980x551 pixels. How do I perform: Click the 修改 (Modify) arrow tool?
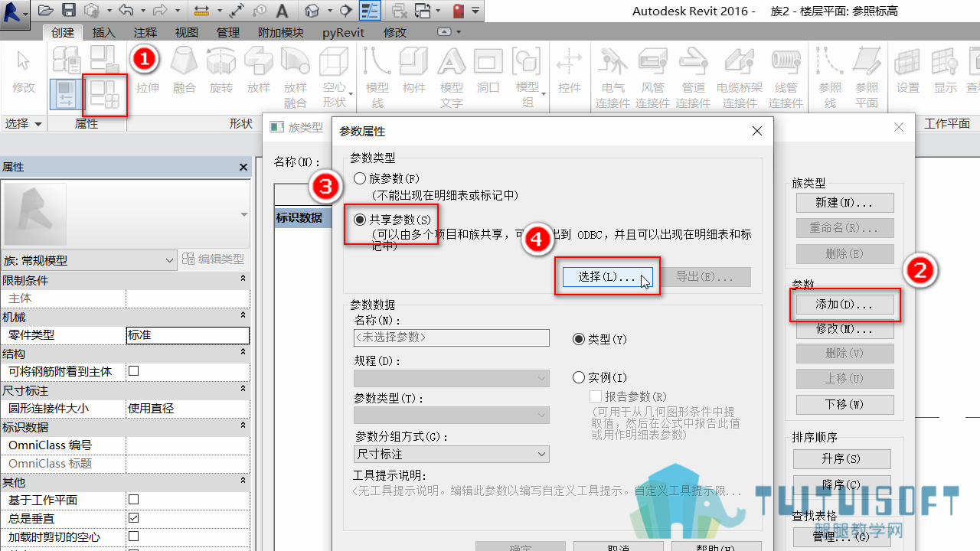coord(24,71)
